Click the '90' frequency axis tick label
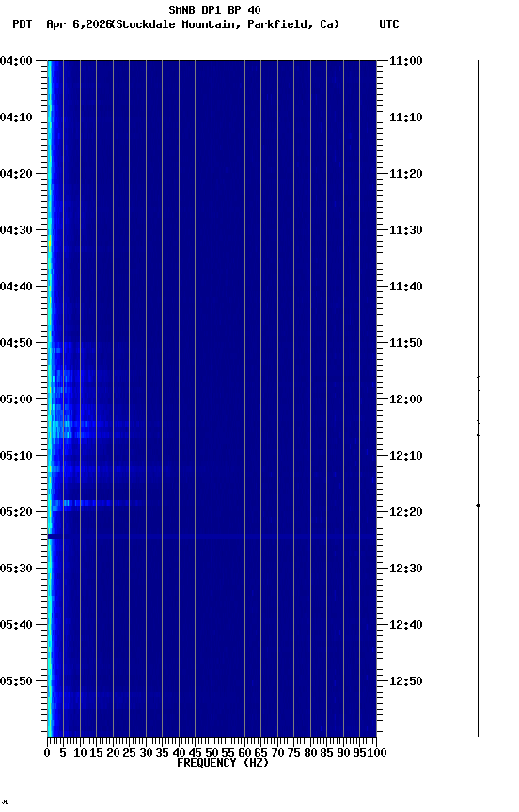The width and height of the screenshot is (519, 812). [x=343, y=753]
